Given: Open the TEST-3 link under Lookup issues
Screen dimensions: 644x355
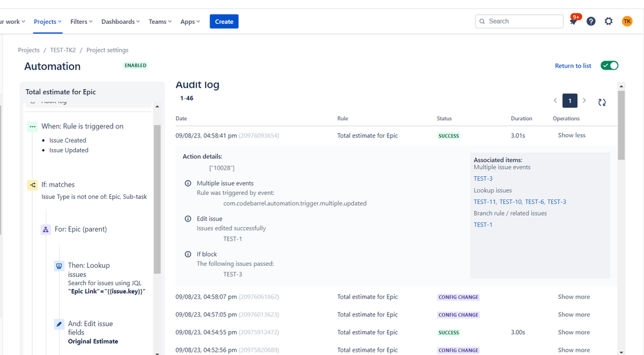Looking at the screenshot, I should (x=556, y=202).
